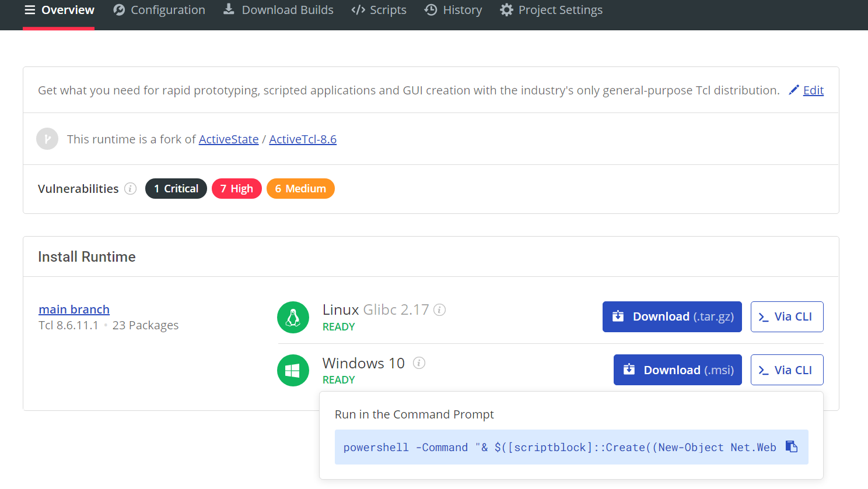
Task: Click the Edit description link
Action: pos(813,90)
